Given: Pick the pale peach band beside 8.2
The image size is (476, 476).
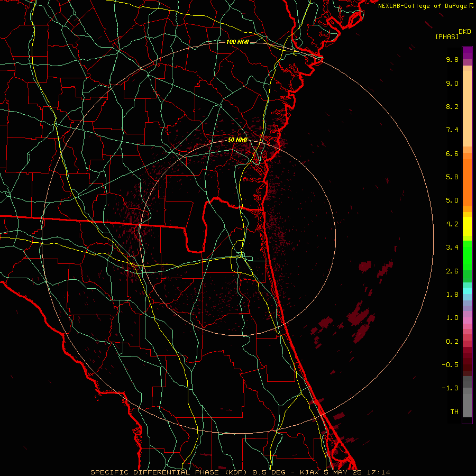Looking at the screenshot, I should click(x=467, y=108).
